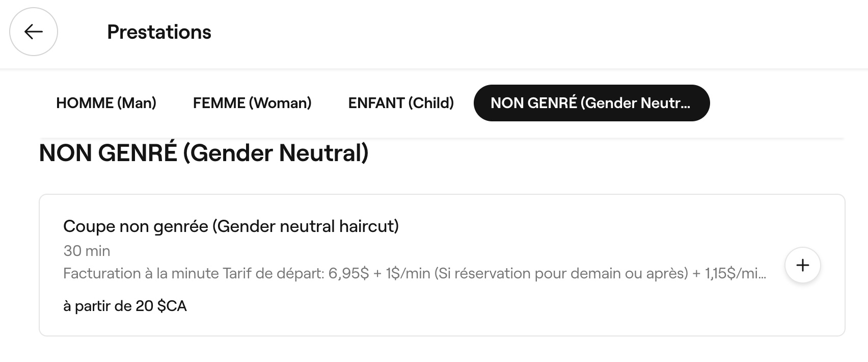This screenshot has width=868, height=362.
Task: Click the Prestations page title
Action: coord(159,32)
